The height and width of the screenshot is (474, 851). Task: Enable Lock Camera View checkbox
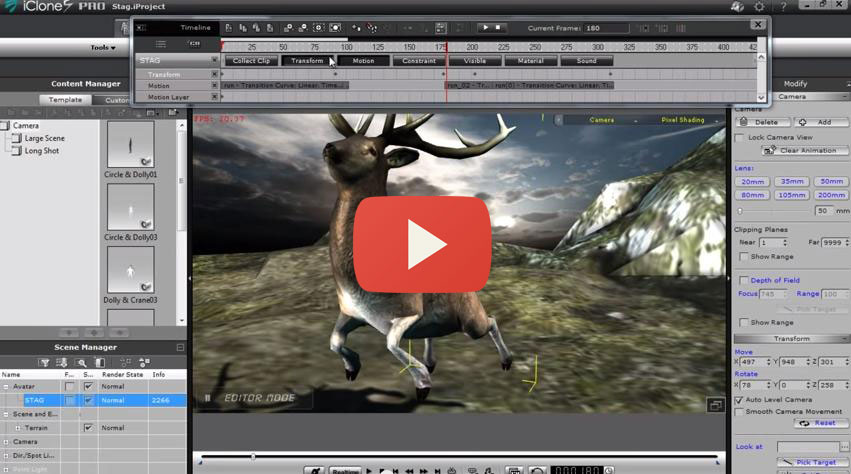(x=739, y=137)
